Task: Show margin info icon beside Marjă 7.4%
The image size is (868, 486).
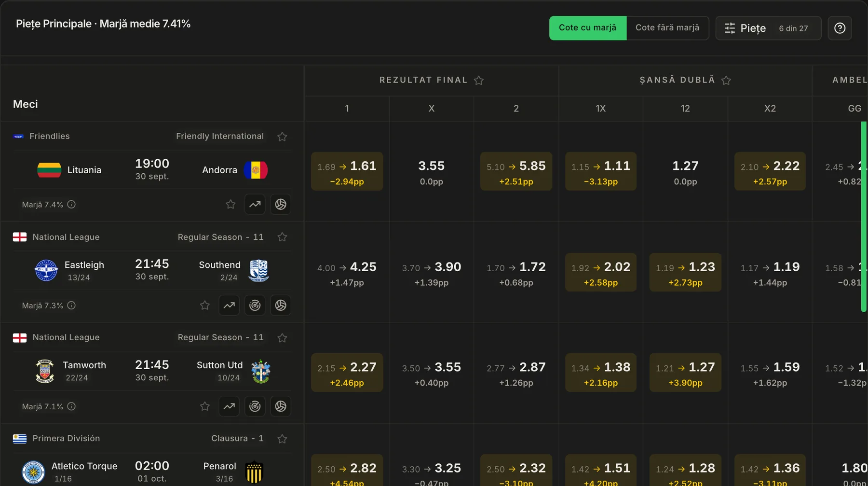Action: point(71,204)
